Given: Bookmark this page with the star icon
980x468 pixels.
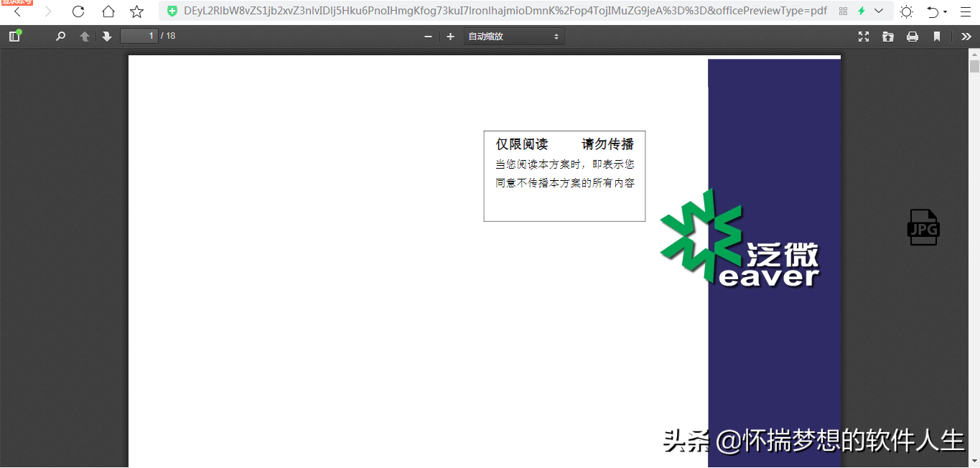Looking at the screenshot, I should pyautogui.click(x=136, y=11).
